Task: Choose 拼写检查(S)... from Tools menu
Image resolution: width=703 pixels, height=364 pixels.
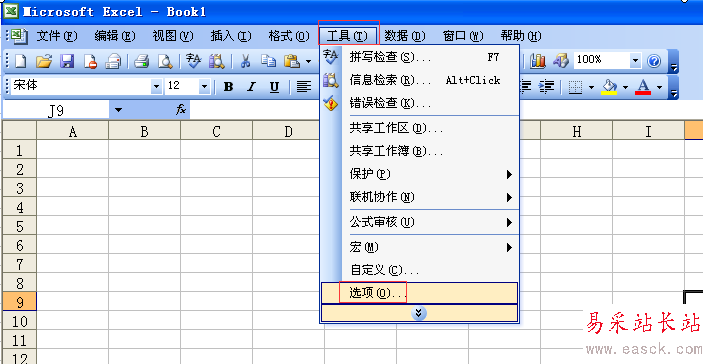Action: point(420,57)
